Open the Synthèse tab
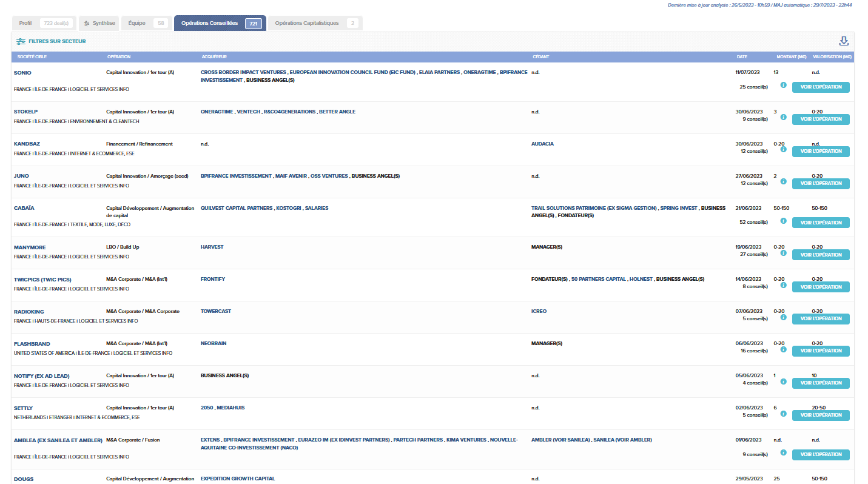The image size is (868, 484). [98, 23]
